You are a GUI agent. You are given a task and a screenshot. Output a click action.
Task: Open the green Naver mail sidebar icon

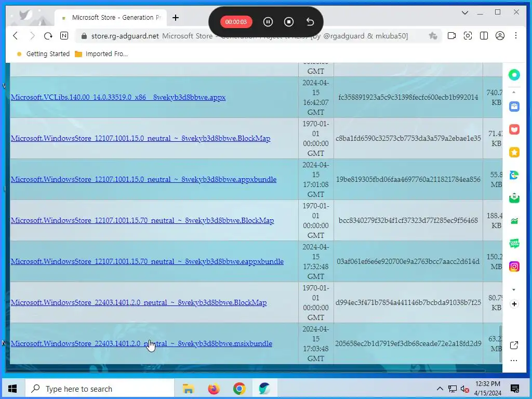pos(514,198)
